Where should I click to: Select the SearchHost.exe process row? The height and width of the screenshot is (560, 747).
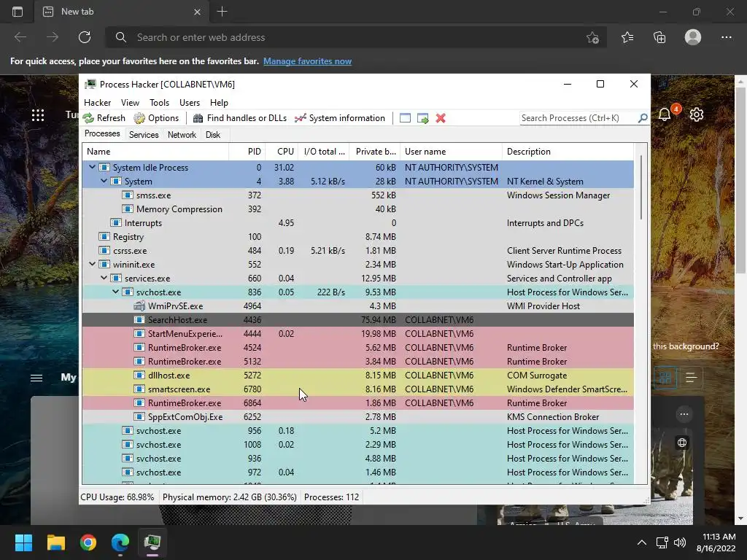click(357, 320)
